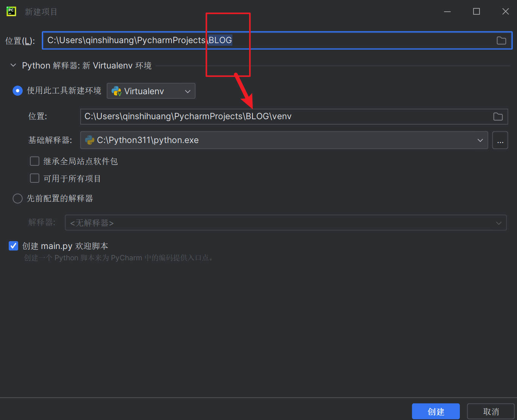Viewport: 517px width, 420px height.
Task: Open folder browser for project location
Action: 501,40
